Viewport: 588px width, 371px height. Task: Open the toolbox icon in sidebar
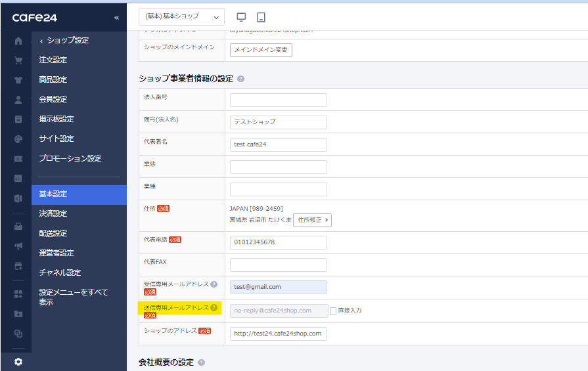coord(18,227)
